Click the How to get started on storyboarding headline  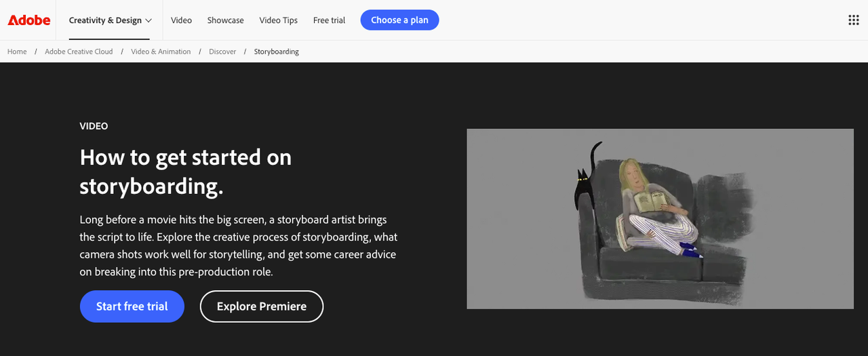click(x=186, y=171)
